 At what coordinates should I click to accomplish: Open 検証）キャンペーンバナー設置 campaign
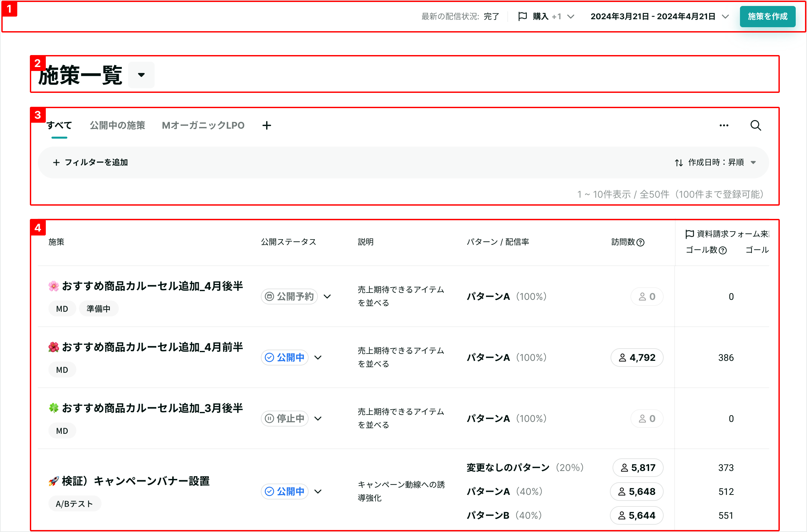(x=136, y=481)
